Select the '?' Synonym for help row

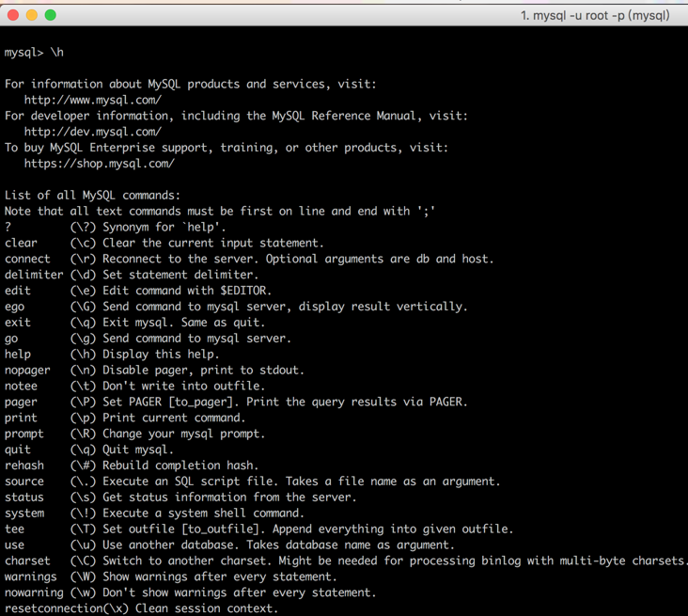pos(116,227)
